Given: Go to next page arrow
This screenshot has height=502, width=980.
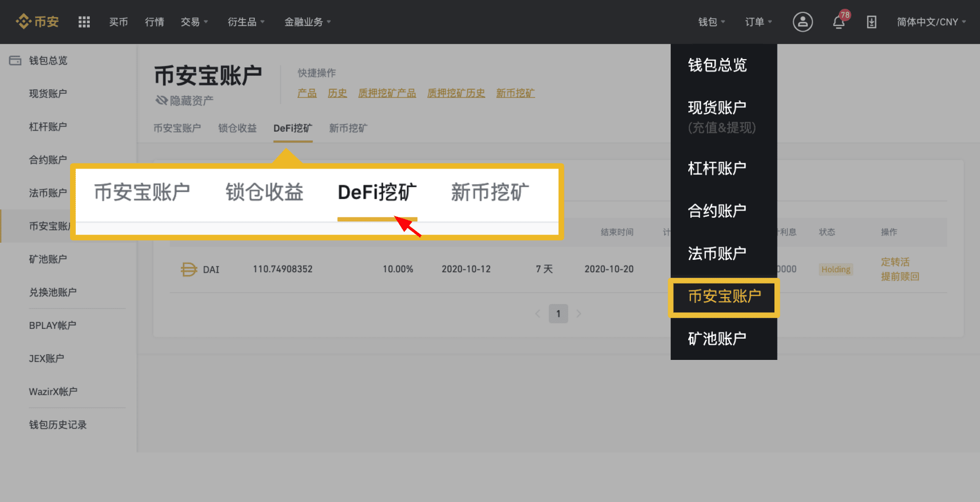Looking at the screenshot, I should [x=579, y=314].
